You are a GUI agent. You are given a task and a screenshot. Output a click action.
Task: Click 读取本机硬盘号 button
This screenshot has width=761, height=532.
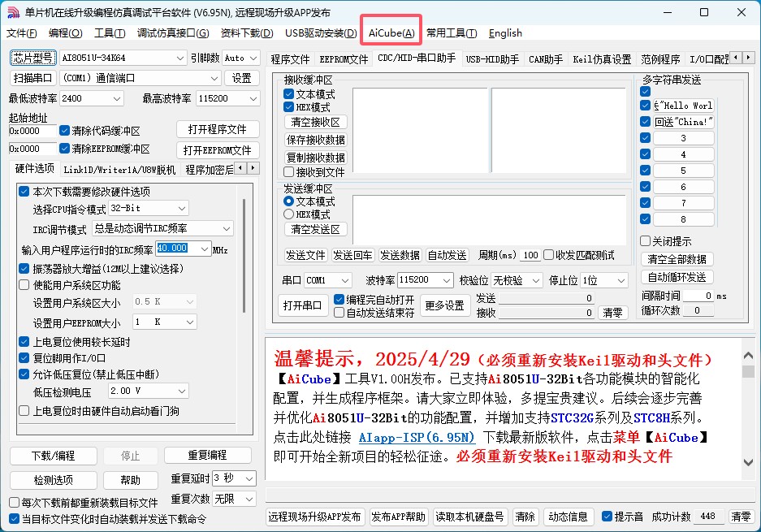(x=469, y=517)
